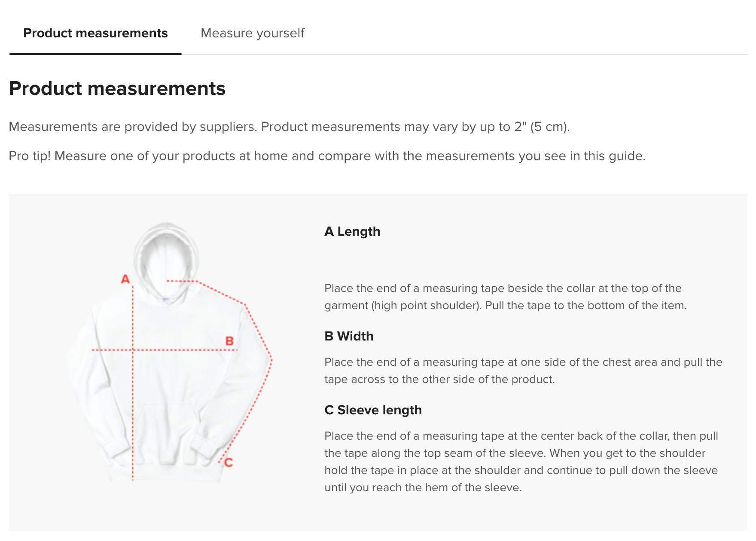
Task: Click the chest area width instruction text
Action: 523,371
